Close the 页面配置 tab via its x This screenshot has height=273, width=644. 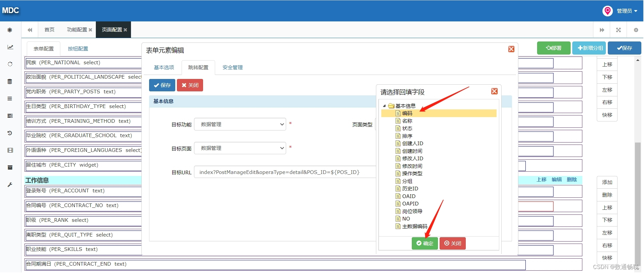click(125, 30)
